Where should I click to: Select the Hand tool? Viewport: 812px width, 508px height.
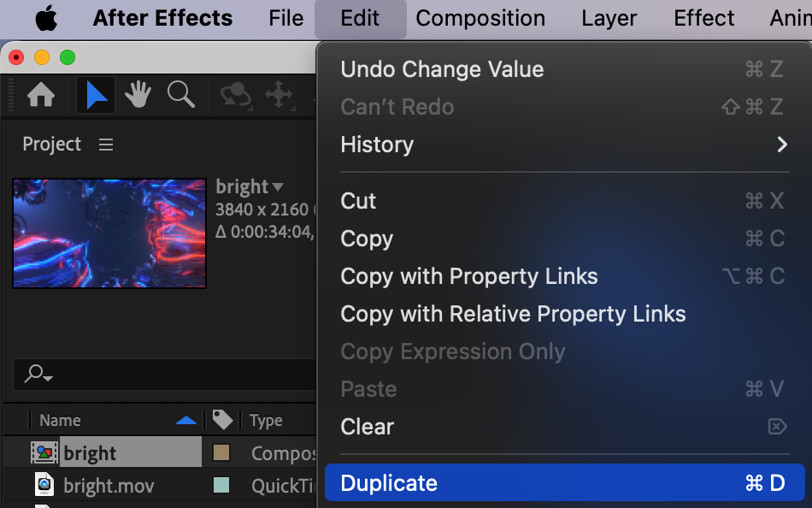[138, 95]
